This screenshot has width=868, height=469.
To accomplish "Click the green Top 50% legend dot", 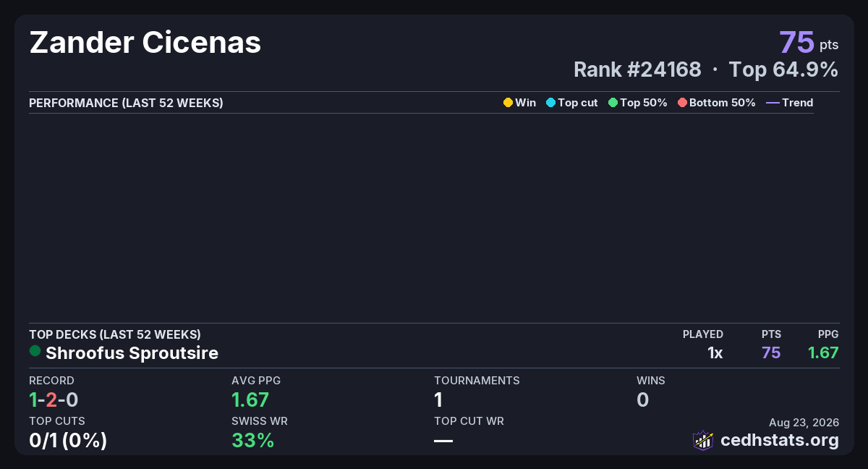I will pyautogui.click(x=613, y=103).
